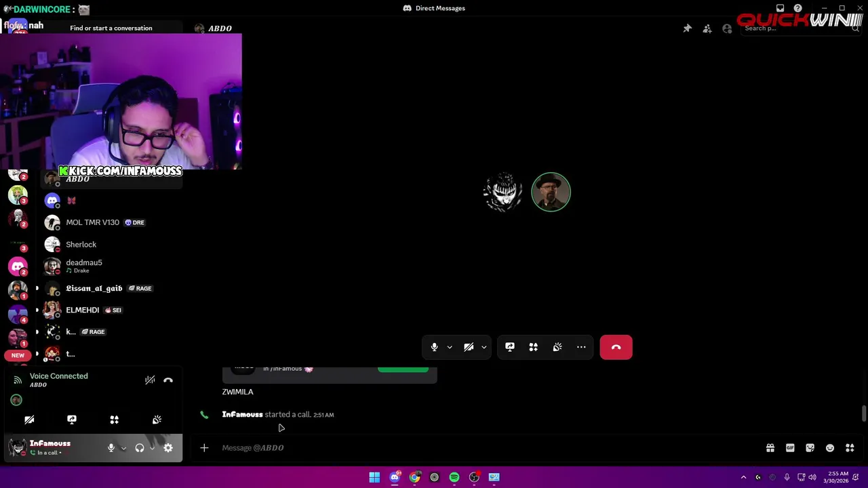Expand output device arrow in user panel
The width and height of the screenshot is (868, 488).
pos(152,448)
